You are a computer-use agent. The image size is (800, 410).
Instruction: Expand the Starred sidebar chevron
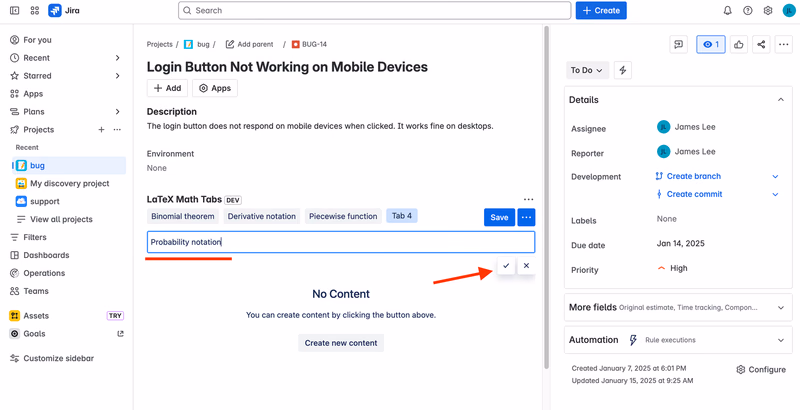(x=117, y=75)
